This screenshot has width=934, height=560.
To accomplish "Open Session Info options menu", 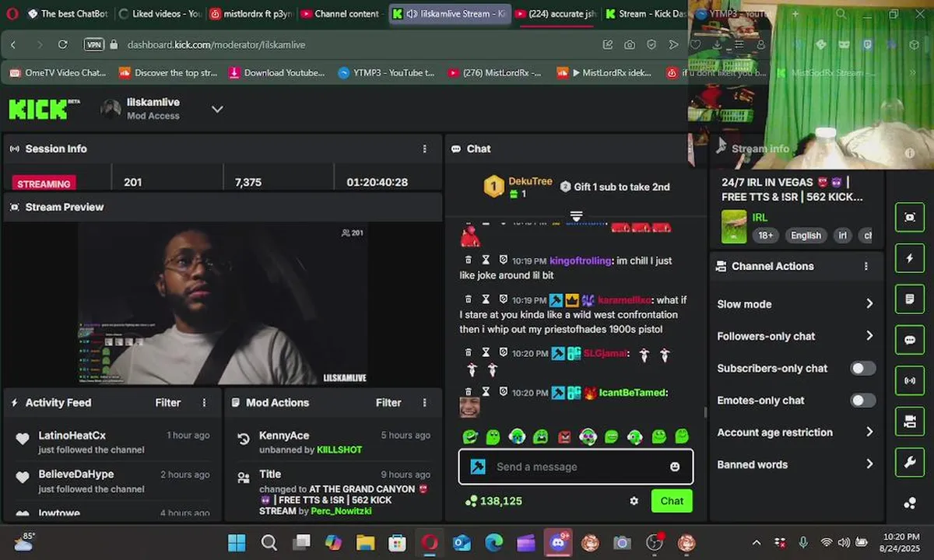I will coord(424,149).
